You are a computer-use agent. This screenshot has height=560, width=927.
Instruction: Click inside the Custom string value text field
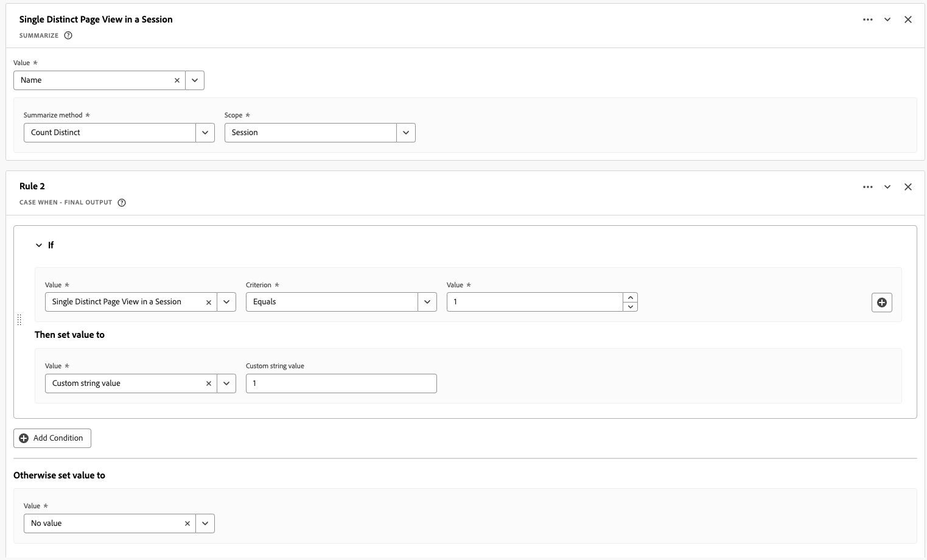[x=341, y=383]
